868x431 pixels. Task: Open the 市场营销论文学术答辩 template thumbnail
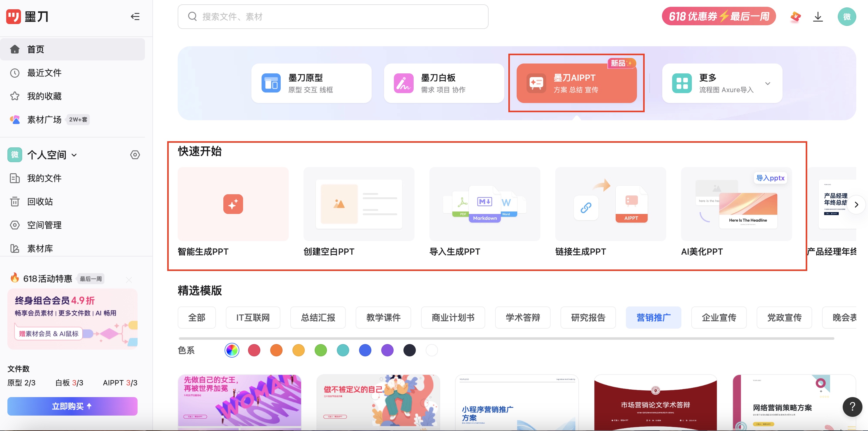tap(655, 402)
